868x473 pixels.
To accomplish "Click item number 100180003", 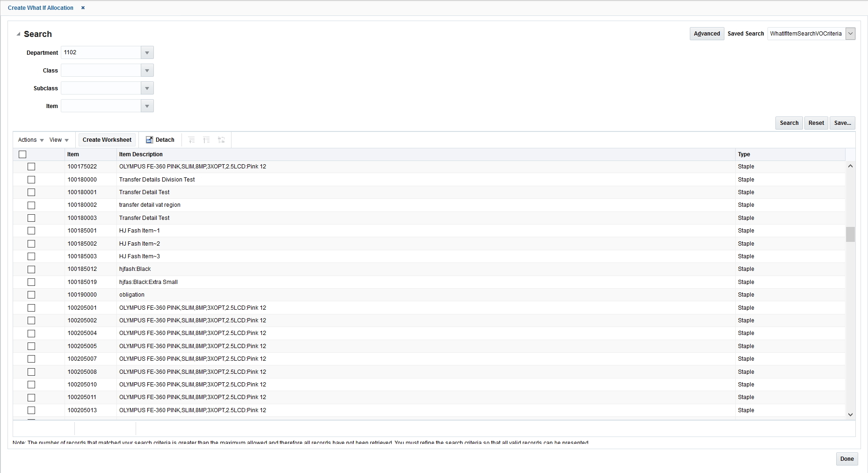I will [x=82, y=218].
